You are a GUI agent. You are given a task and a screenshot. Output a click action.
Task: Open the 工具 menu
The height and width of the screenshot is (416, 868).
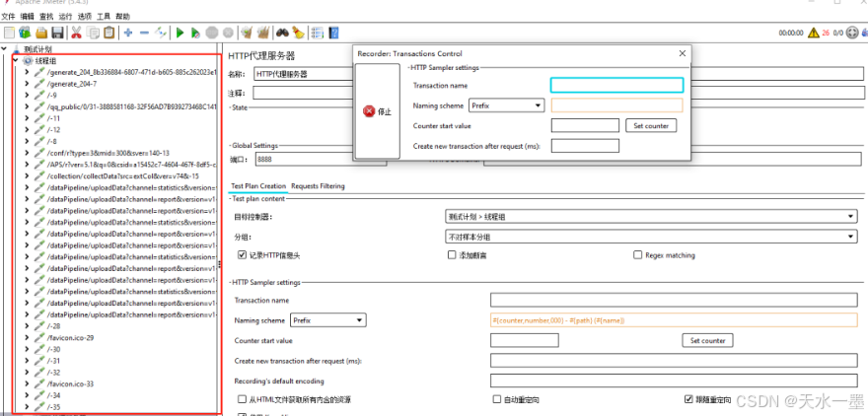(104, 17)
